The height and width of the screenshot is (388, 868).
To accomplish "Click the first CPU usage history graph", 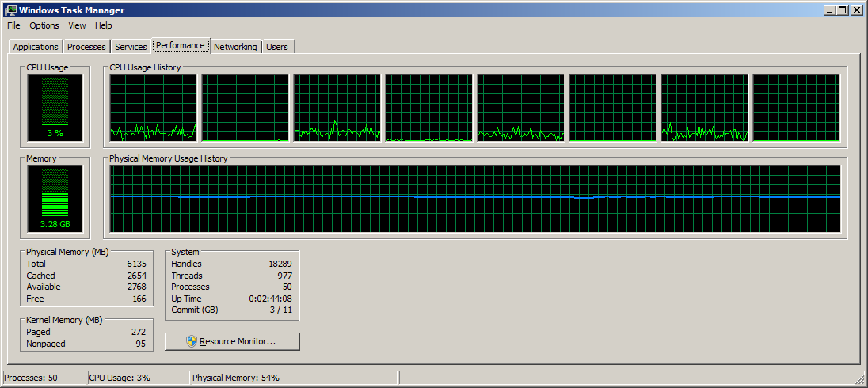I will click(154, 108).
